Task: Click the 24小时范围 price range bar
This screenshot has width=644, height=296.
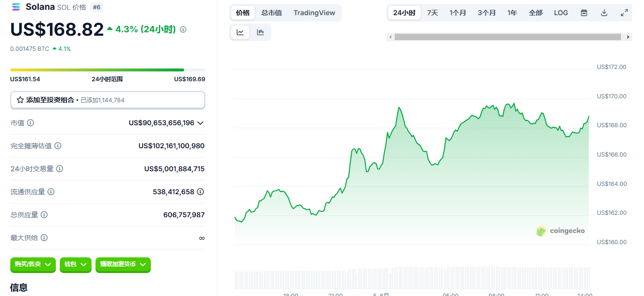Action: click(x=108, y=70)
